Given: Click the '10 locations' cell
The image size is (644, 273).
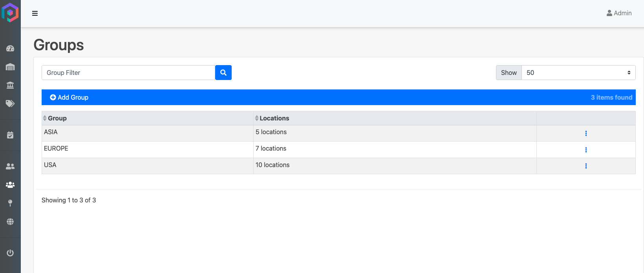Looking at the screenshot, I should 395,166.
